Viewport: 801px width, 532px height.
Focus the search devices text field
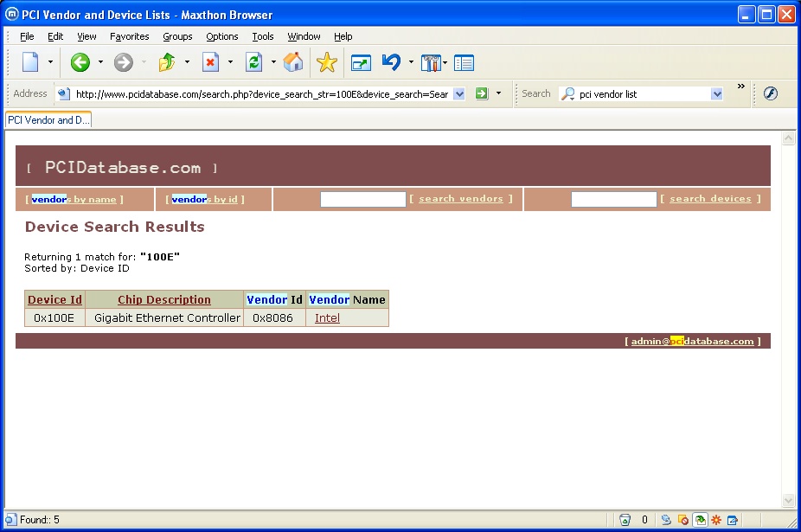tap(613, 199)
